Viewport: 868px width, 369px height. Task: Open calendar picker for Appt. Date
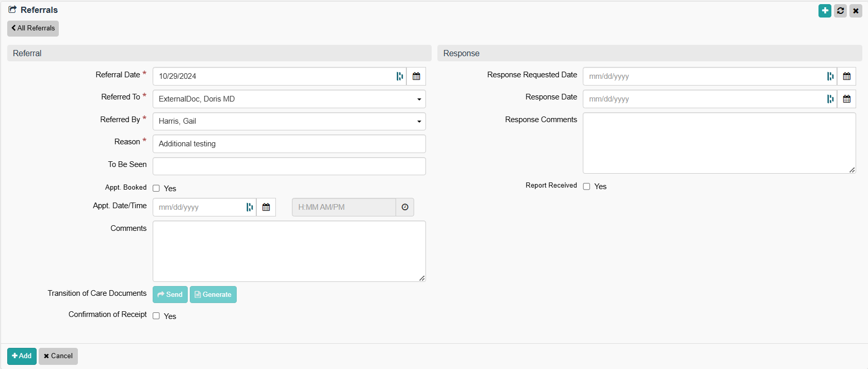pos(266,207)
